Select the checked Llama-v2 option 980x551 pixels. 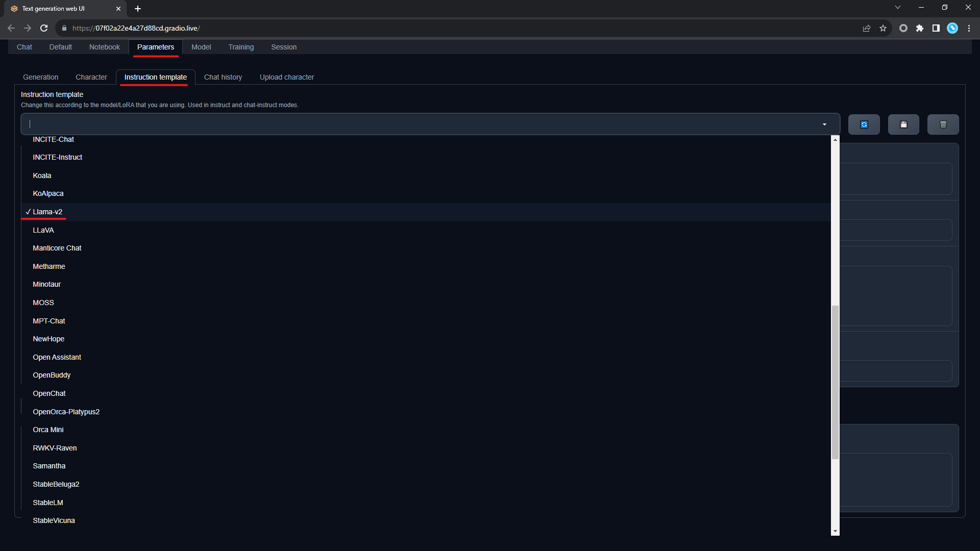click(47, 212)
